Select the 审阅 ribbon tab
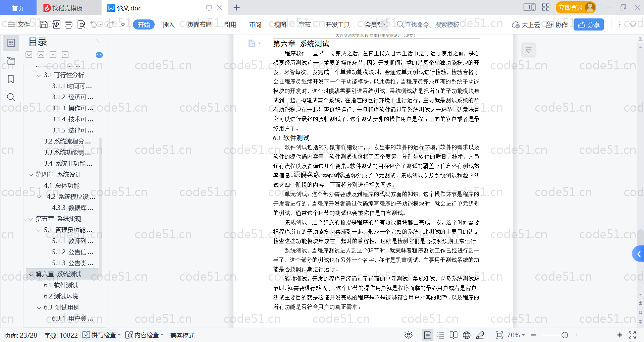The width and height of the screenshot is (644, 342). (255, 24)
